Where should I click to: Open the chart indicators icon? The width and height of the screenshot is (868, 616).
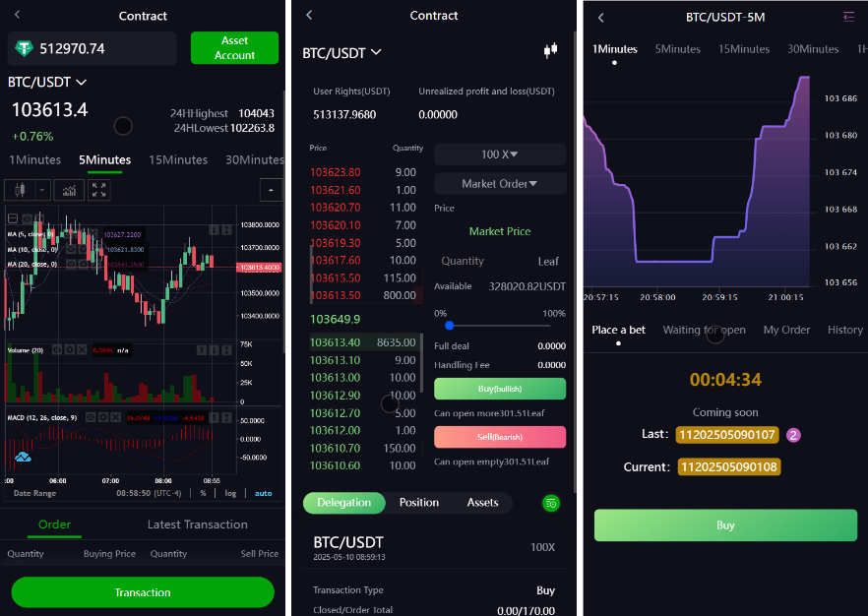click(69, 190)
